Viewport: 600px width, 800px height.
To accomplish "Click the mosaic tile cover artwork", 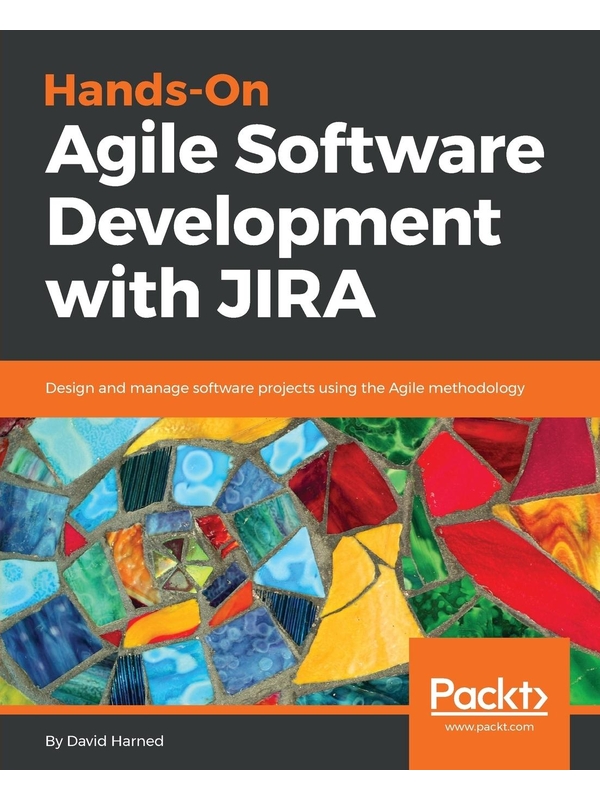I will pyautogui.click(x=300, y=561).
